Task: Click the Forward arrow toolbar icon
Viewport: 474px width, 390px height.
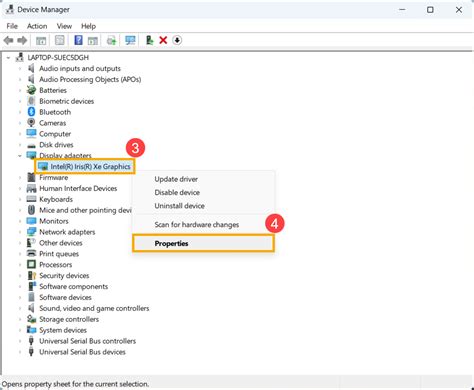Action: [x=22, y=41]
